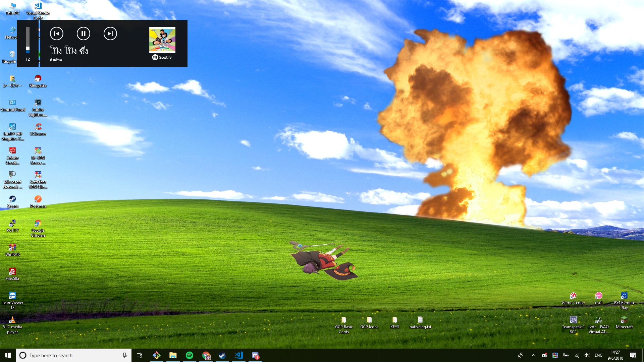Launch Game Center desktop shortcut
The width and height of the screenshot is (644, 362).
pyautogui.click(x=573, y=298)
